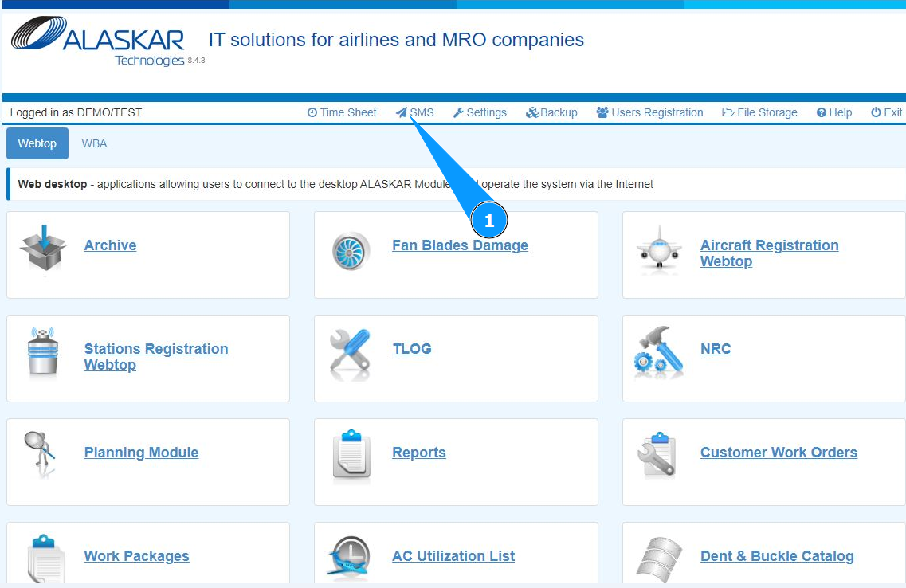Click the Settings wrench icon
Image resolution: width=906 pixels, height=588 pixels.
pyautogui.click(x=458, y=112)
